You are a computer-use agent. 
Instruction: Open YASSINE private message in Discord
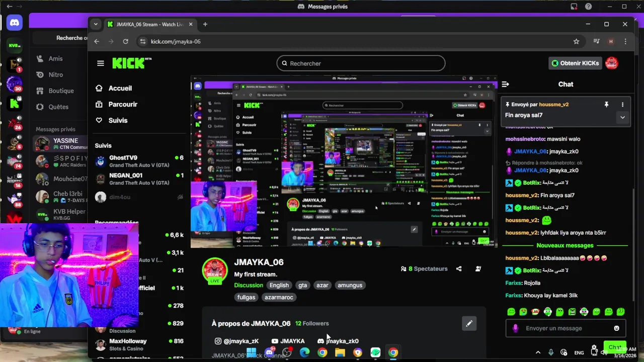61,144
